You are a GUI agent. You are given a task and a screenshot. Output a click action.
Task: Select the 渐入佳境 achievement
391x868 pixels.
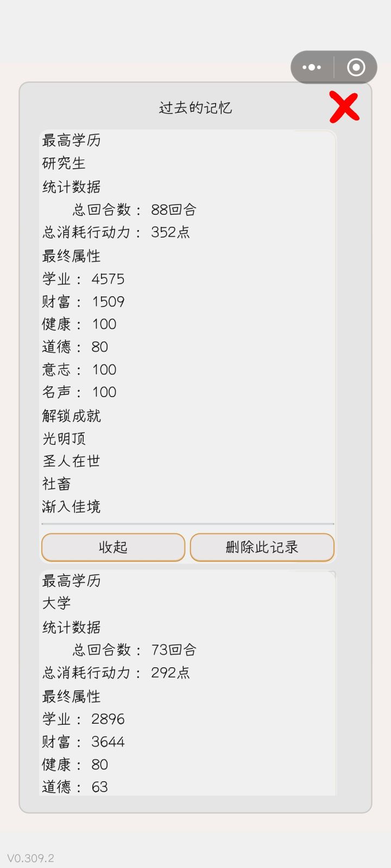(72, 507)
